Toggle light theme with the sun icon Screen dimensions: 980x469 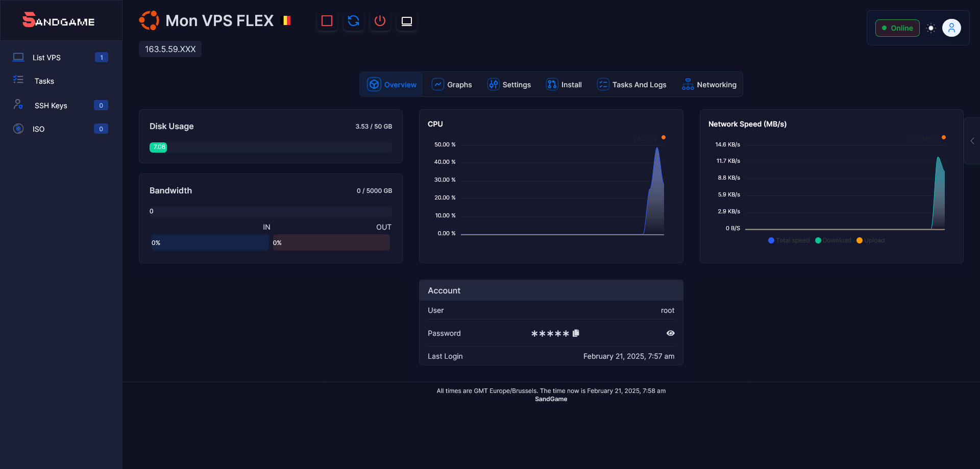click(930, 28)
